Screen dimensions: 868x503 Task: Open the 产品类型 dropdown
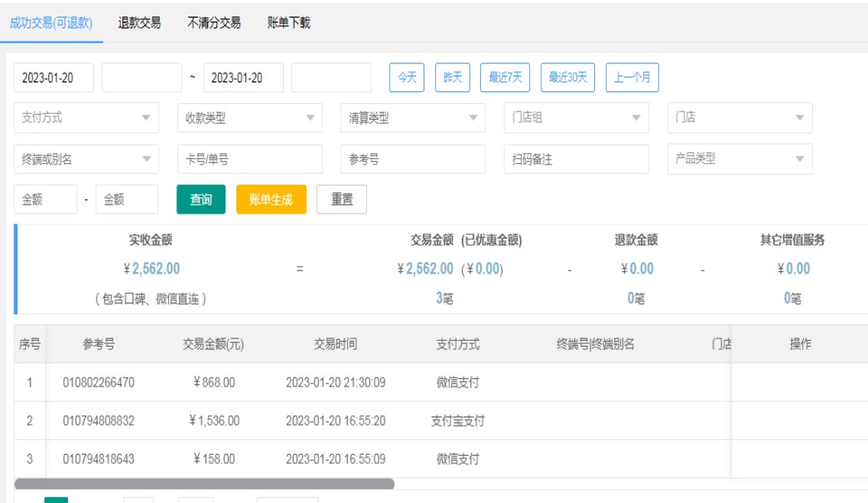[x=739, y=159]
